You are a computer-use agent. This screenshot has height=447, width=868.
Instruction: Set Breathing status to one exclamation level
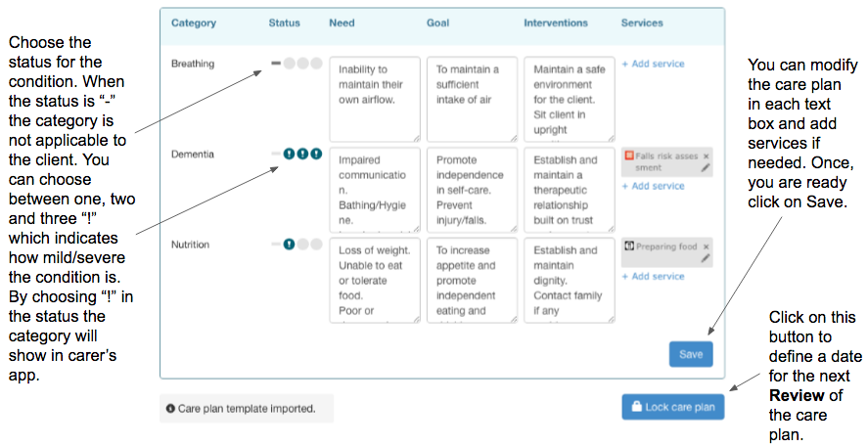pos(290,64)
